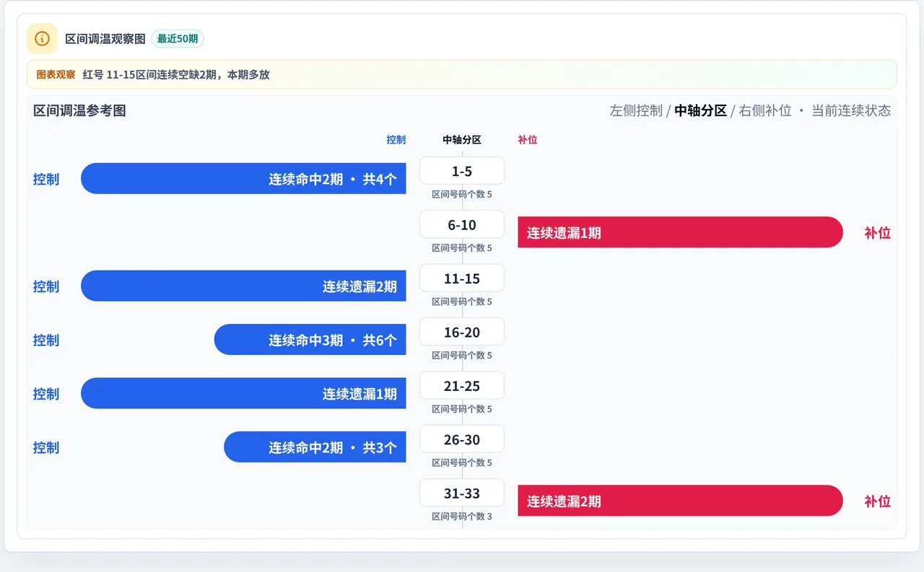Image resolution: width=924 pixels, height=572 pixels.
Task: Click the blue 控制 column header
Action: click(x=396, y=140)
